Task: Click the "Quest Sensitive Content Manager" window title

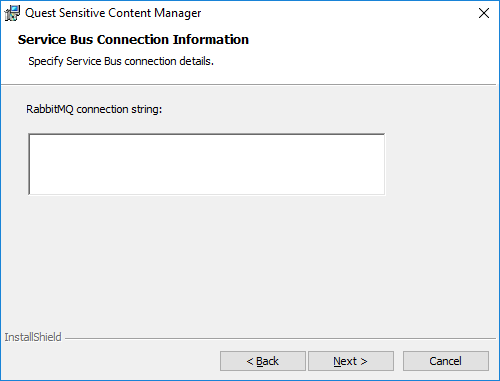Action: [113, 13]
